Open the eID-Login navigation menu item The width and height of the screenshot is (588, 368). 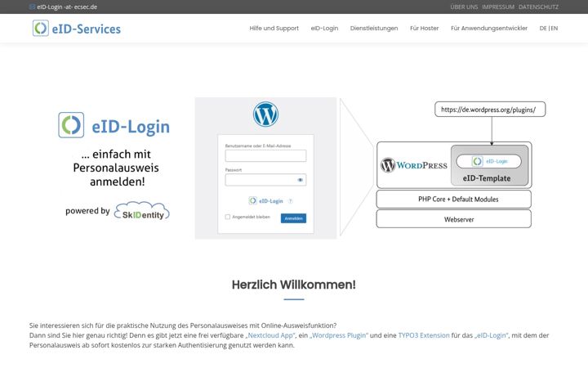pyautogui.click(x=324, y=28)
